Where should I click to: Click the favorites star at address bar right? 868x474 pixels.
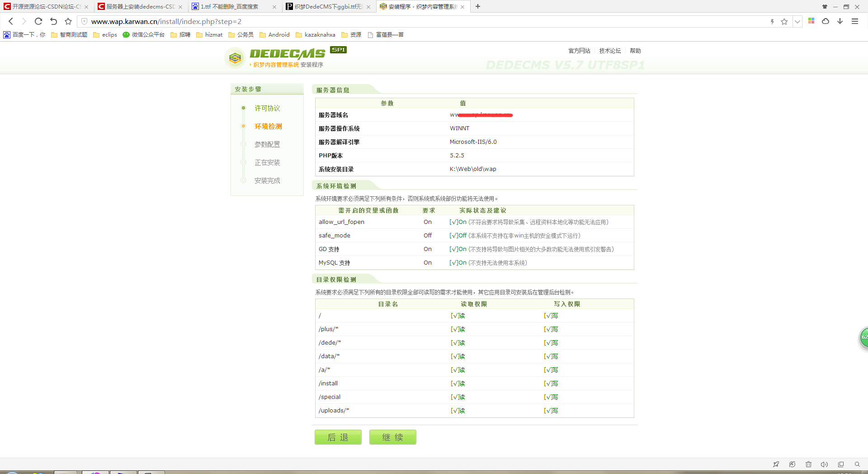pyautogui.click(x=784, y=21)
